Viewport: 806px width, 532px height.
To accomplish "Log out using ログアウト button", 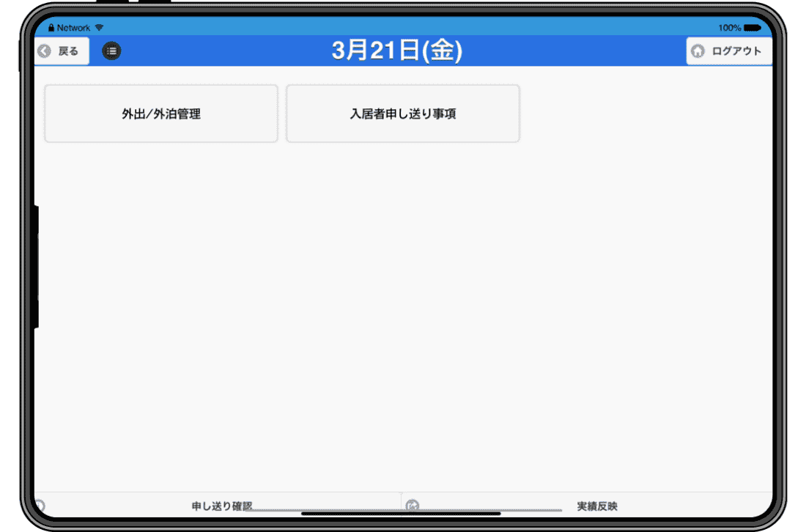I will click(729, 51).
